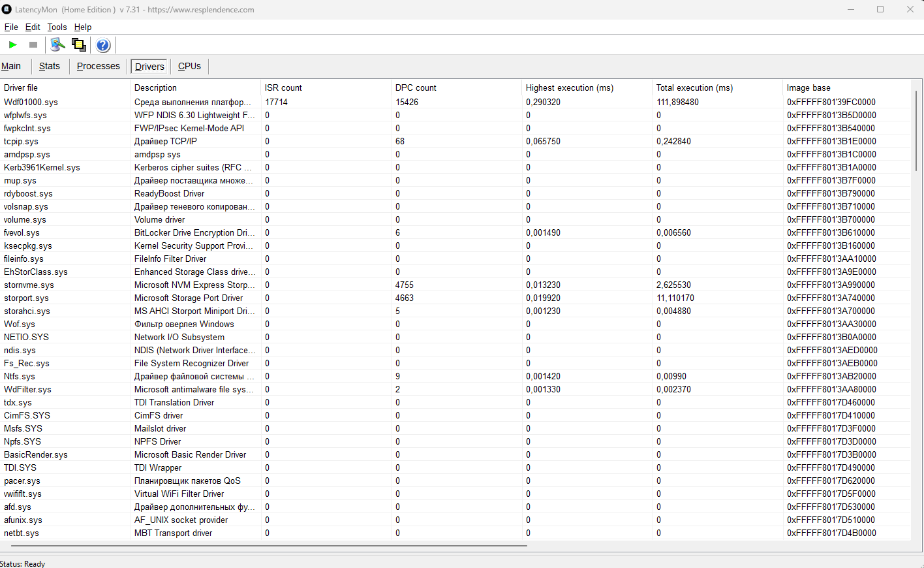Sort by the Image base column header

point(847,87)
